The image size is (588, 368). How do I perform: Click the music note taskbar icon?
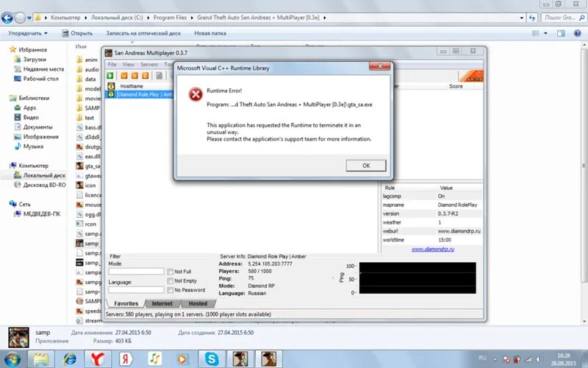[154, 359]
